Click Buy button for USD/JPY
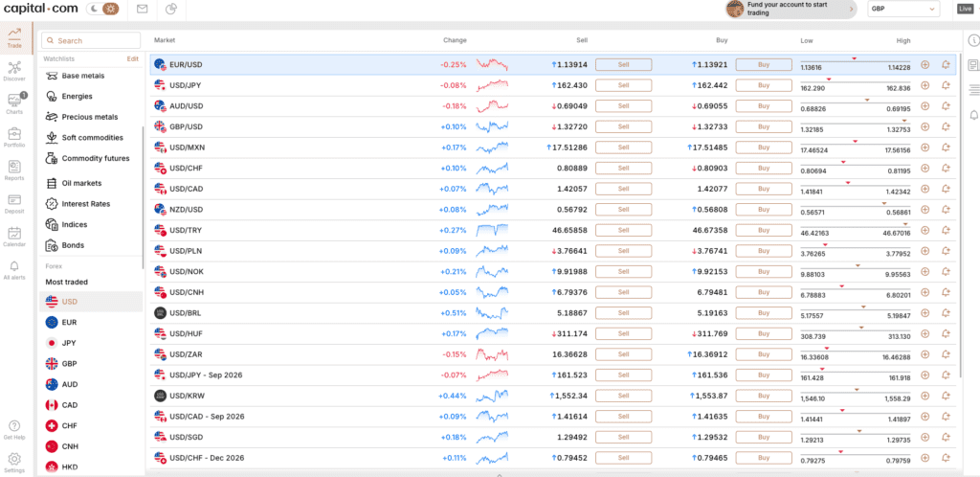Viewport: 980px width, 477px height. click(x=764, y=85)
